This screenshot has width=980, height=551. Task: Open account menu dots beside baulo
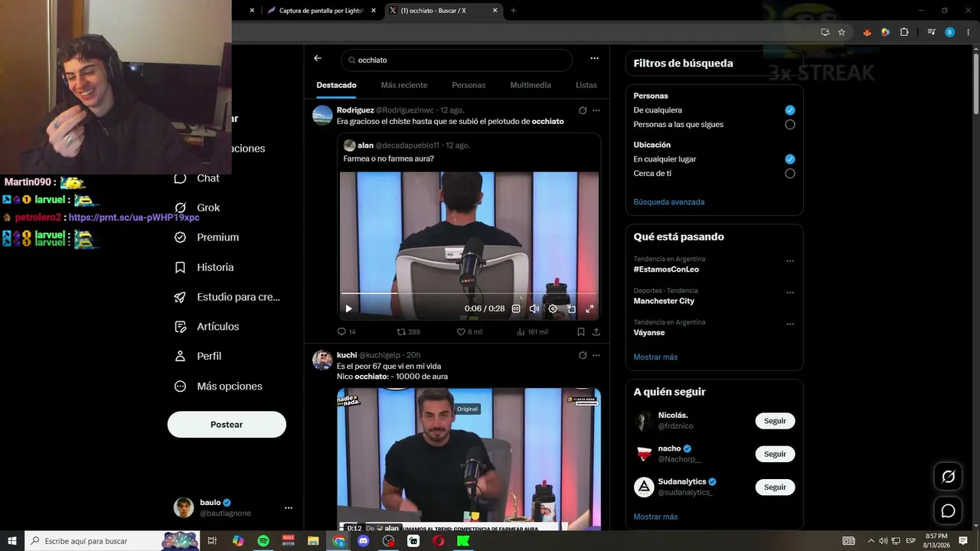pyautogui.click(x=289, y=507)
